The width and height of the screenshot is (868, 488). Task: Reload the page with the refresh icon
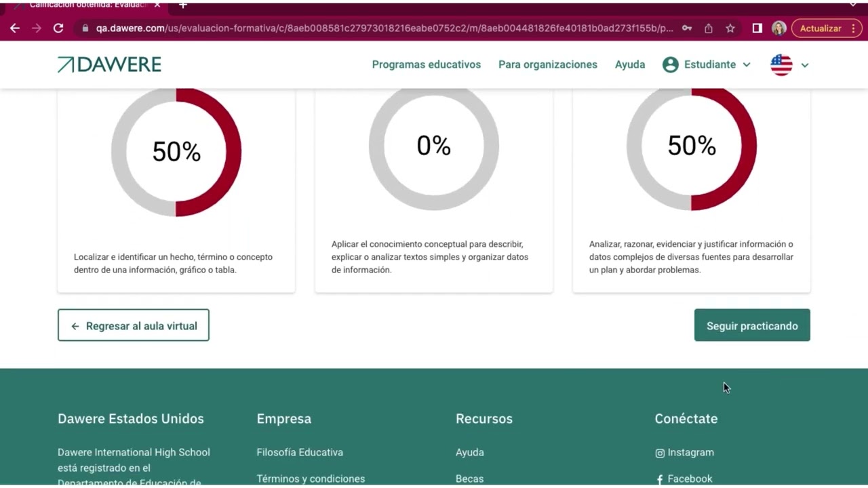pyautogui.click(x=58, y=28)
